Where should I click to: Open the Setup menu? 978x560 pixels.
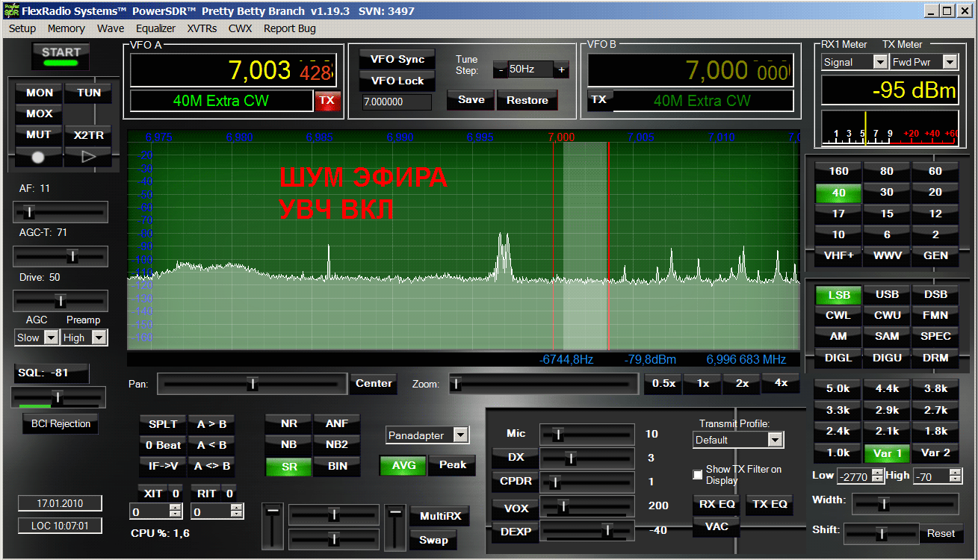22,28
